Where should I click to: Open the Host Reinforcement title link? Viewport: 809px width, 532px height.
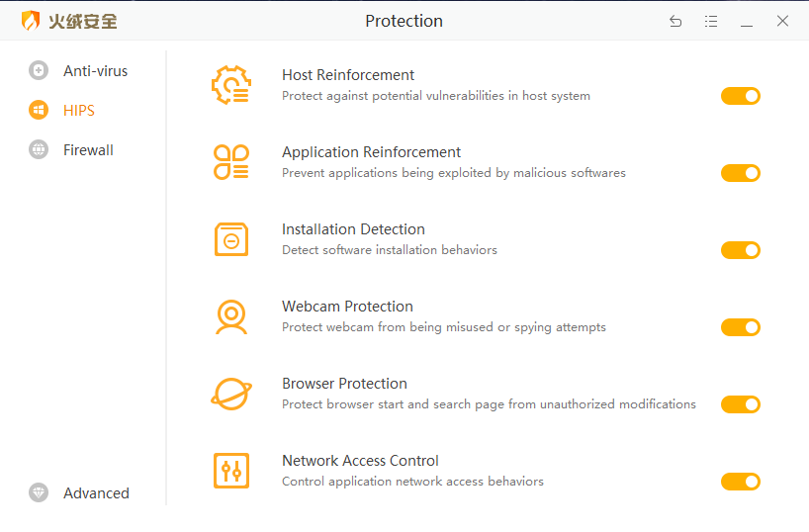pyautogui.click(x=348, y=75)
